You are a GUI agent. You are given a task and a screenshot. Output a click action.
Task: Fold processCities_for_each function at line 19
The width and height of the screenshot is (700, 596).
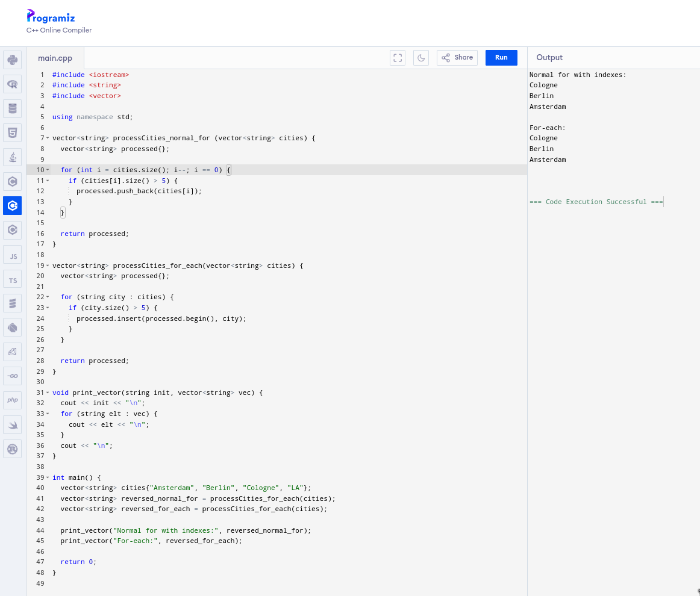[48, 265]
